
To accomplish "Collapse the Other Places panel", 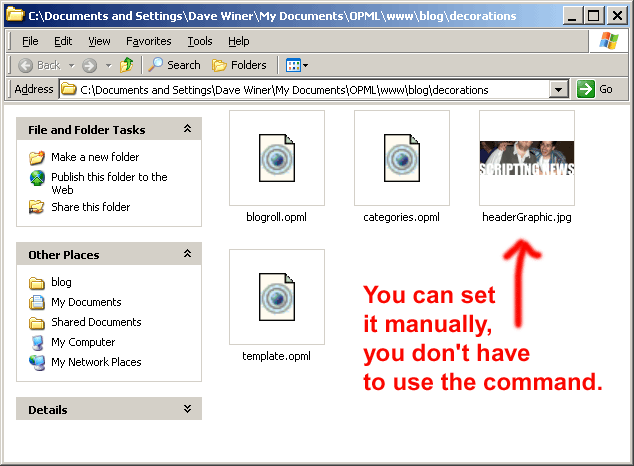I will click(x=187, y=254).
